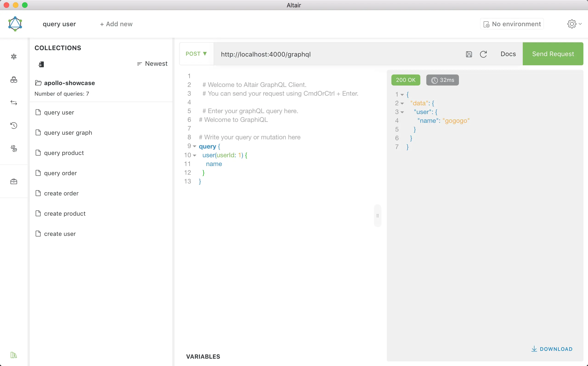This screenshot has width=588, height=366.
Task: Click the Send Request button
Action: tap(553, 54)
